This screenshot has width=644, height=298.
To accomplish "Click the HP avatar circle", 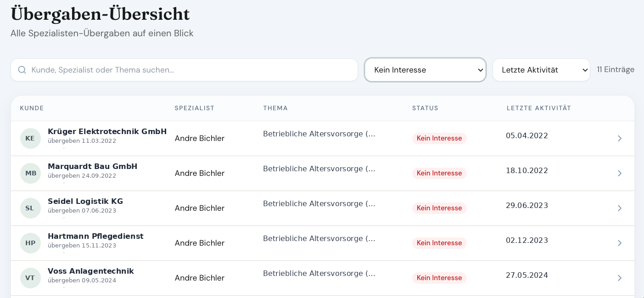I will [x=30, y=243].
